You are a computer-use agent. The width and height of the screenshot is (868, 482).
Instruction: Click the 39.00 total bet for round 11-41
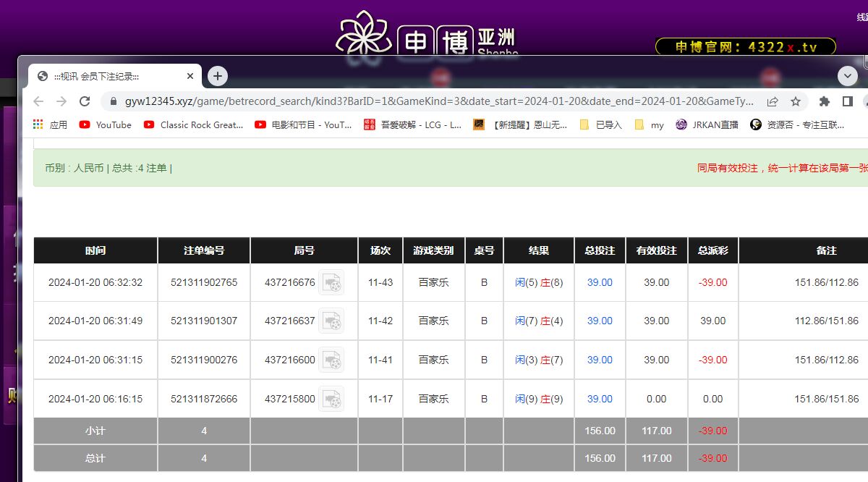pyautogui.click(x=600, y=360)
